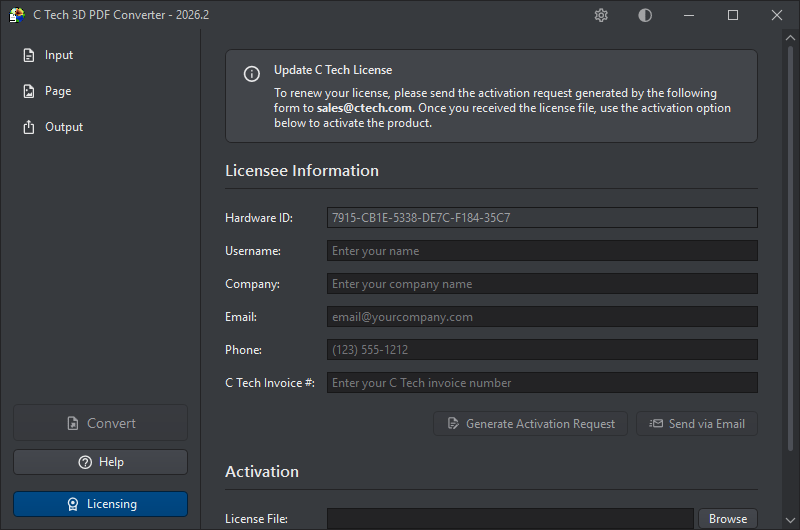Click the C Tech app logo
This screenshot has width=800, height=530.
click(17, 15)
